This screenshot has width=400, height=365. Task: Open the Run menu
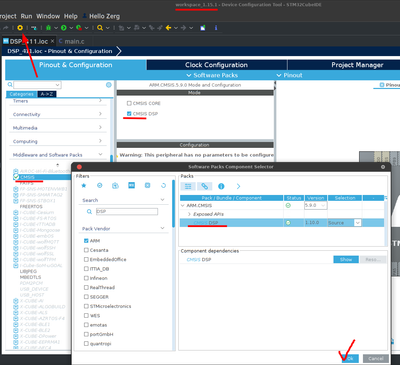click(x=26, y=16)
